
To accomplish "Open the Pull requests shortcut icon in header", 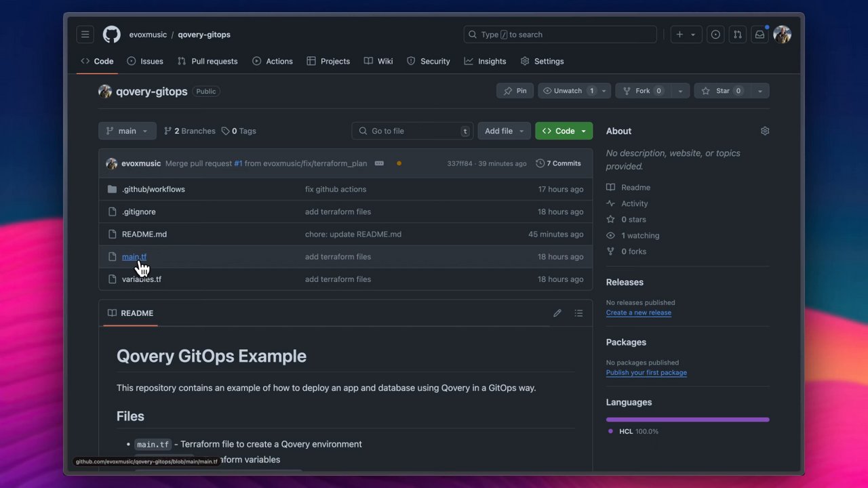I will pos(738,35).
